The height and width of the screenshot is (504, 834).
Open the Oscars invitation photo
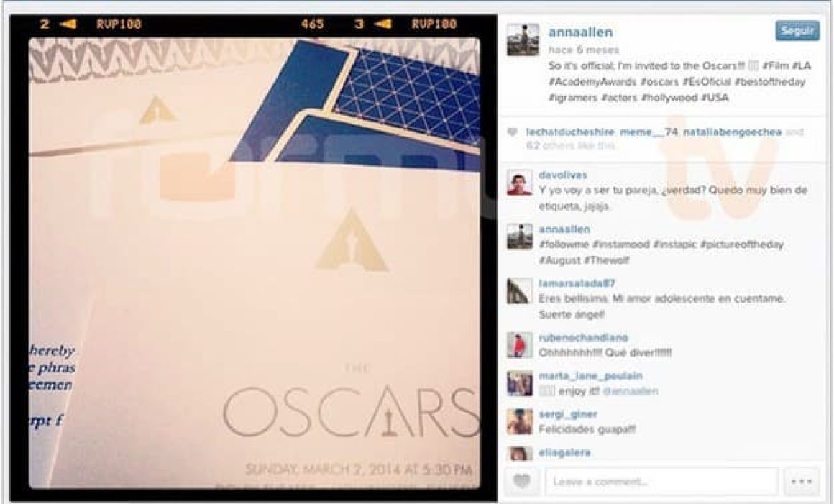(x=255, y=262)
